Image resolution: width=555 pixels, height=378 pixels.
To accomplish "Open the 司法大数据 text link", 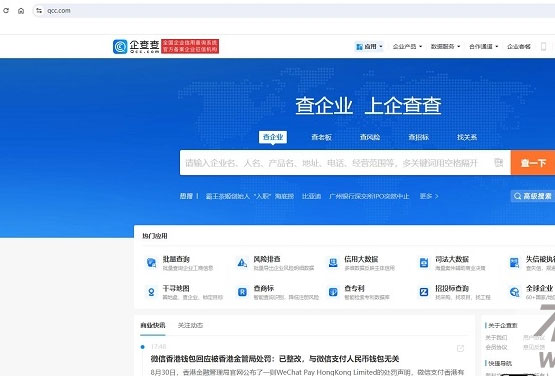I will [452, 259].
